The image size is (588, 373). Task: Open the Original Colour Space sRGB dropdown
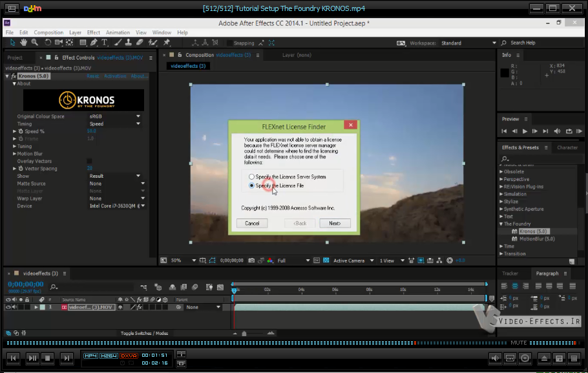pyautogui.click(x=114, y=116)
